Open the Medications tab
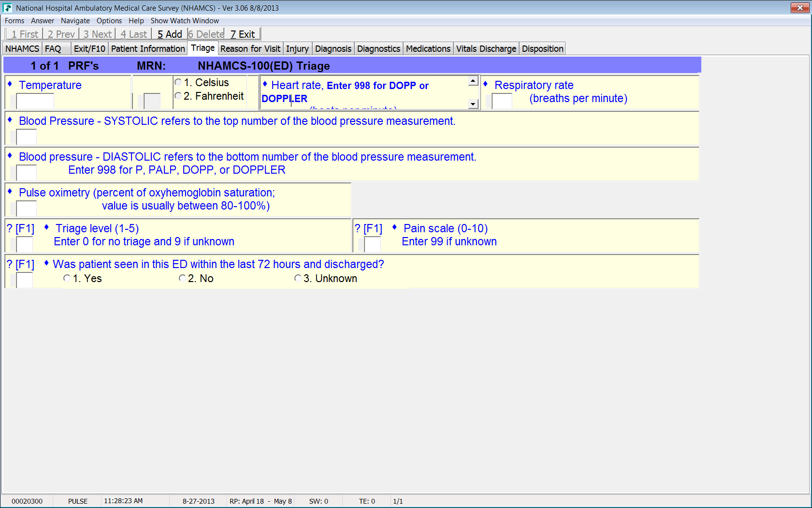812x508 pixels. tap(428, 49)
